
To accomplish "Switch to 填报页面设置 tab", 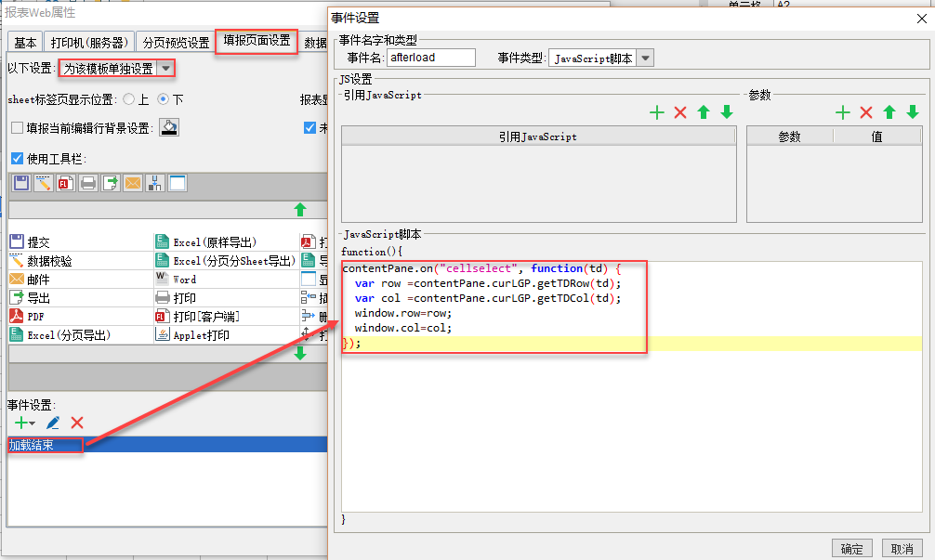I will pyautogui.click(x=257, y=41).
